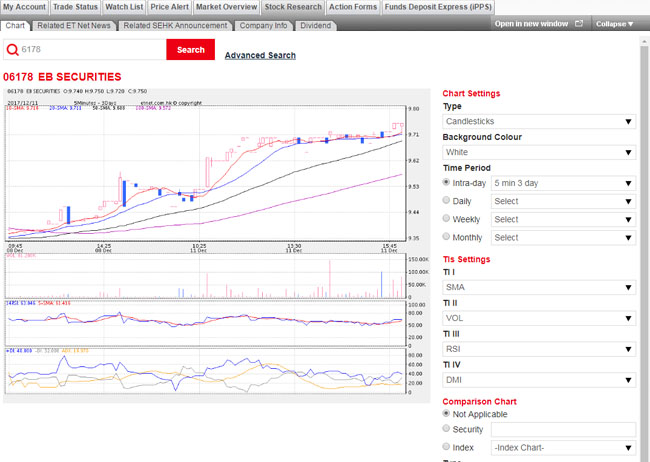The image size is (650, 462).
Task: Open the TI IV DMI dropdown
Action: [x=539, y=380]
